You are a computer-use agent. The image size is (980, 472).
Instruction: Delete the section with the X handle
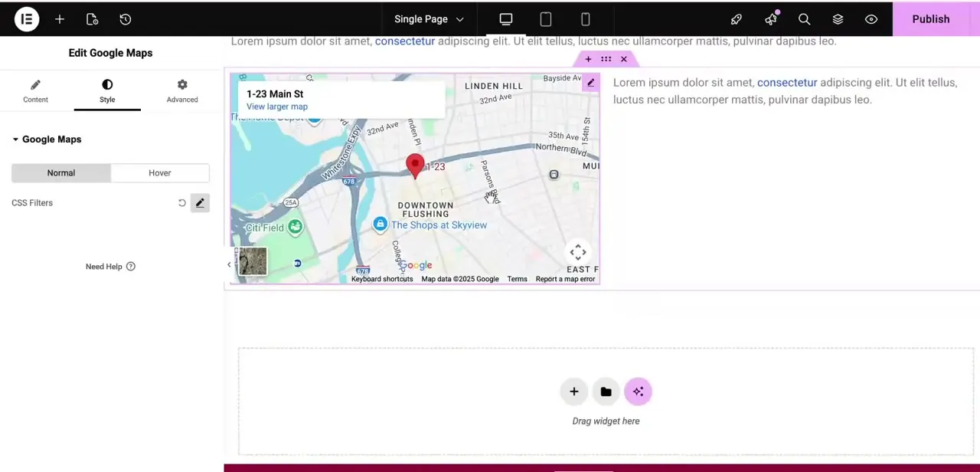point(624,59)
